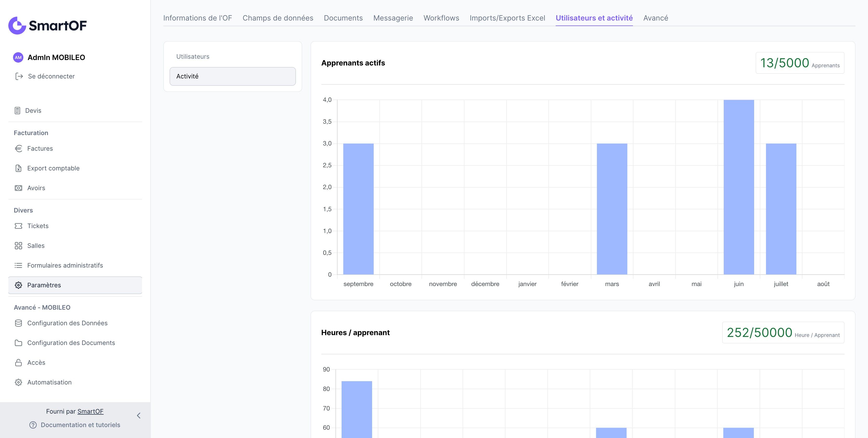Click the juin bar in Apprenants chart

pyautogui.click(x=739, y=187)
